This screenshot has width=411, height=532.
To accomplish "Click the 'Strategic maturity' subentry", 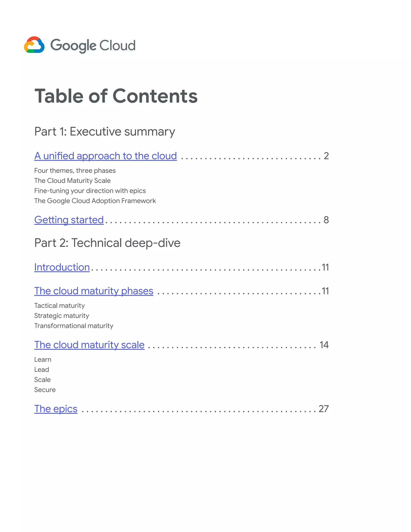I will [62, 316].
